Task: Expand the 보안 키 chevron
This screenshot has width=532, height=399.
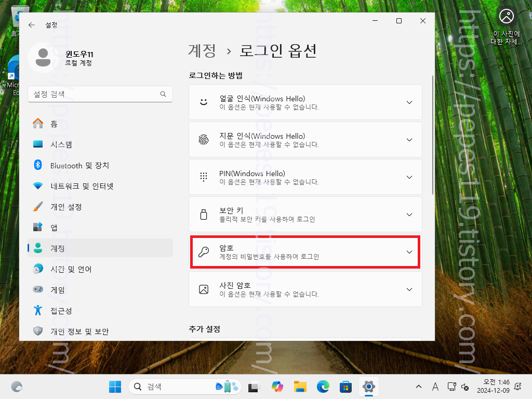Action: click(x=409, y=215)
